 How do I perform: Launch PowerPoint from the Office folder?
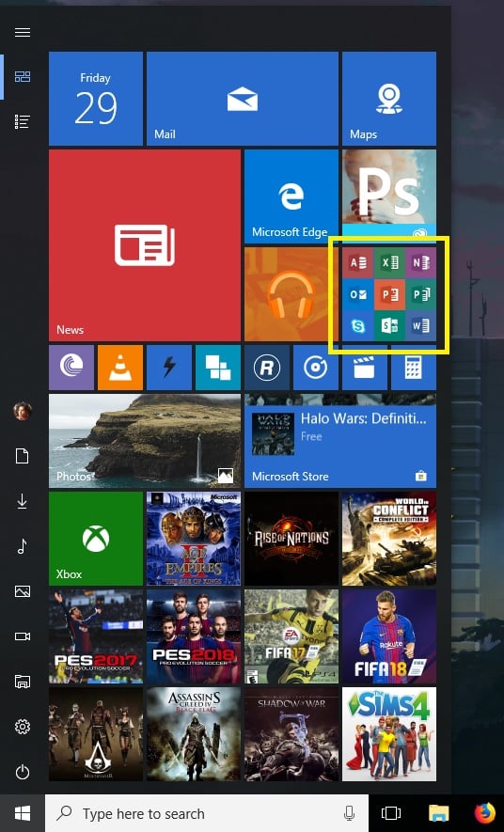point(390,294)
